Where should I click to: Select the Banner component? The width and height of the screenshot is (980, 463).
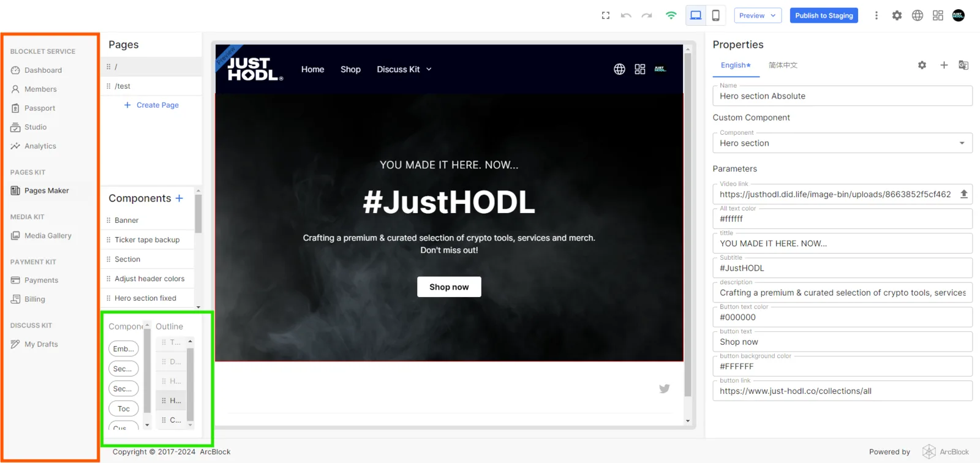[148, 220]
